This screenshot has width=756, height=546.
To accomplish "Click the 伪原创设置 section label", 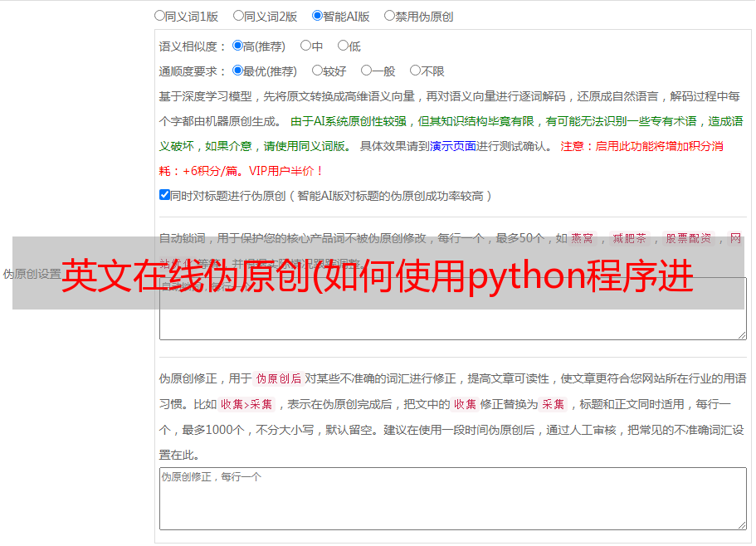I will (x=32, y=274).
